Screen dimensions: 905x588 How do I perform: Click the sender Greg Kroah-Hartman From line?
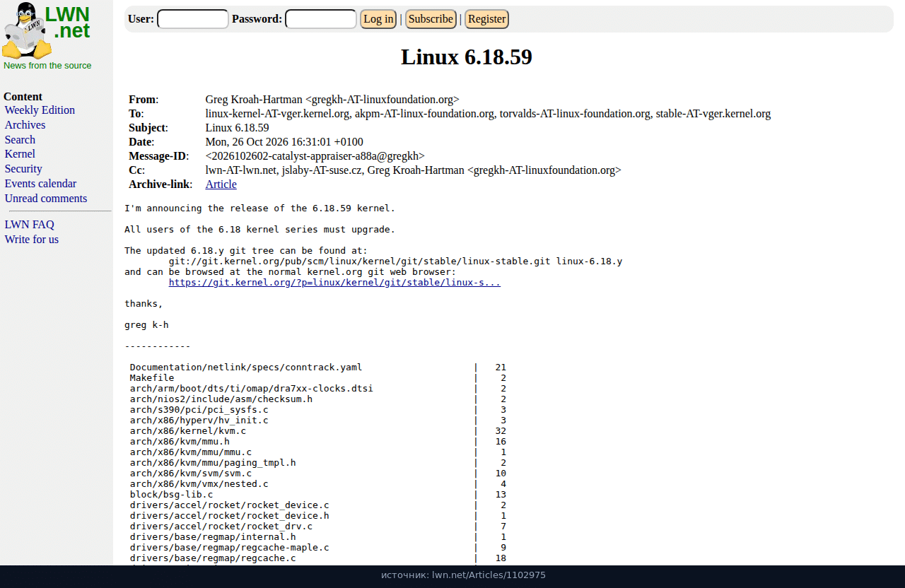(332, 100)
